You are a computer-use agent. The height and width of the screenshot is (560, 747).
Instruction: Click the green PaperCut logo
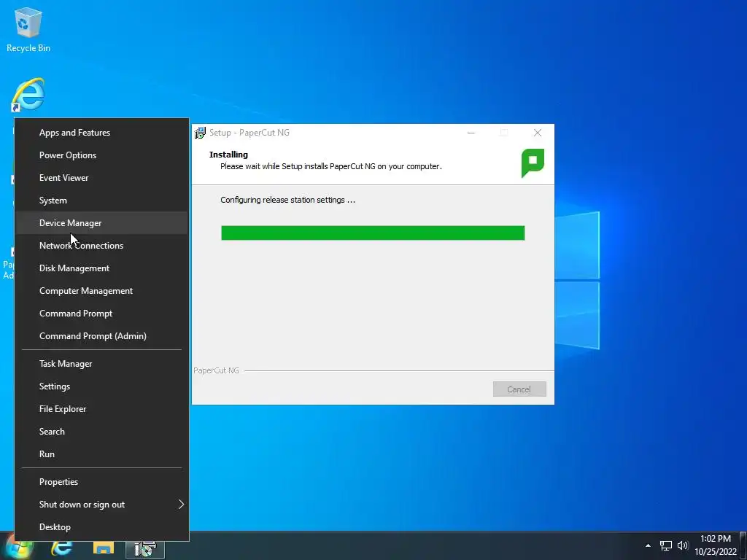click(x=533, y=163)
